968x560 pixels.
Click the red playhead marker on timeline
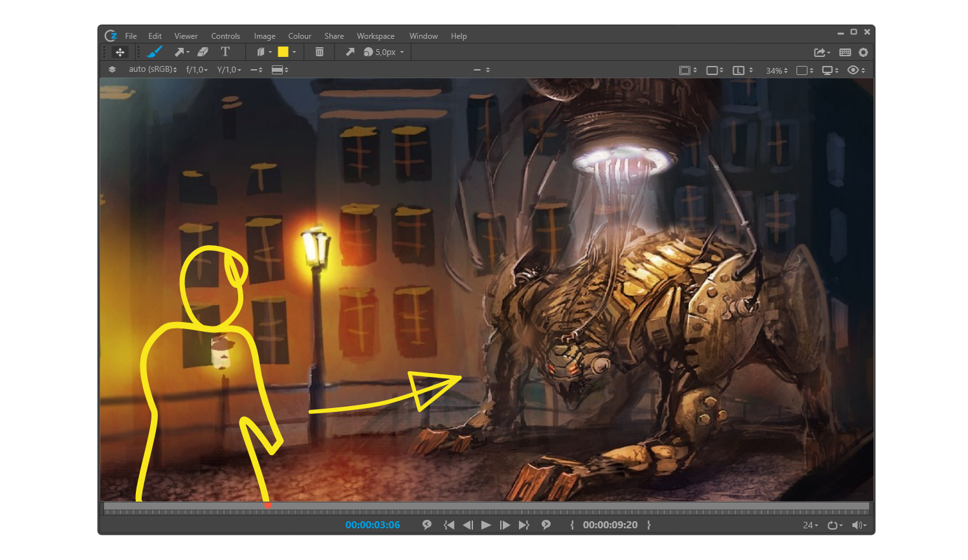[268, 506]
